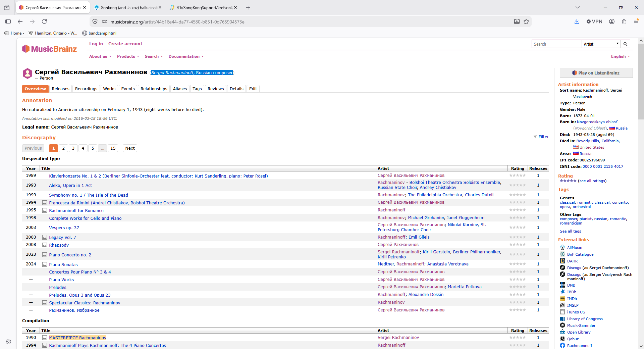Viewport: 644px width, 349px height.
Task: Open the Hamilton, Ontario bookmark
Action: click(x=53, y=33)
